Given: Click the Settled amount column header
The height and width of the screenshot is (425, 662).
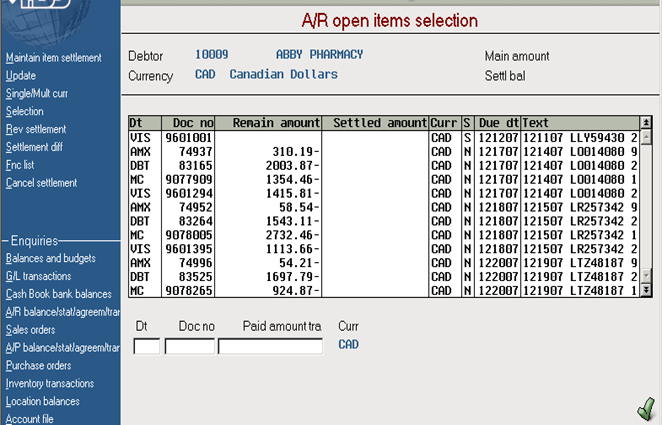Looking at the screenshot, I should click(375, 123).
